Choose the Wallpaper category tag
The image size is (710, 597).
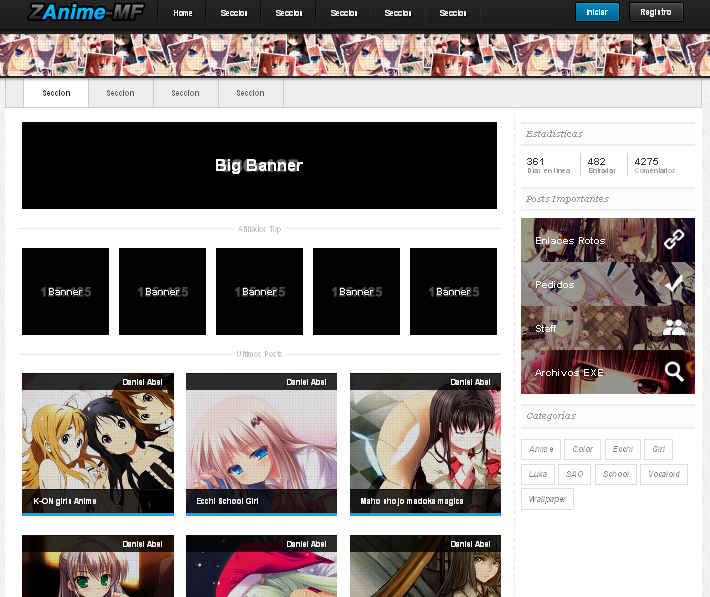547,499
